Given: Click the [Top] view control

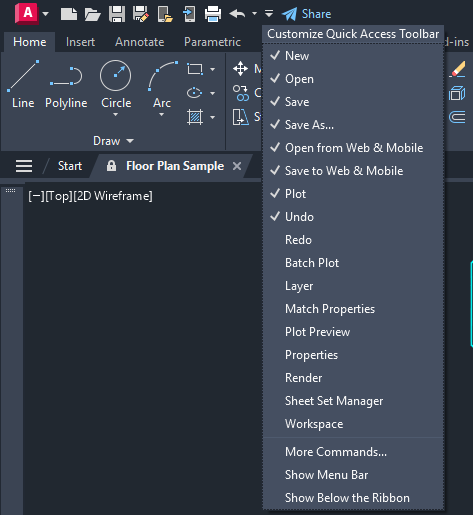Looking at the screenshot, I should click(59, 196).
